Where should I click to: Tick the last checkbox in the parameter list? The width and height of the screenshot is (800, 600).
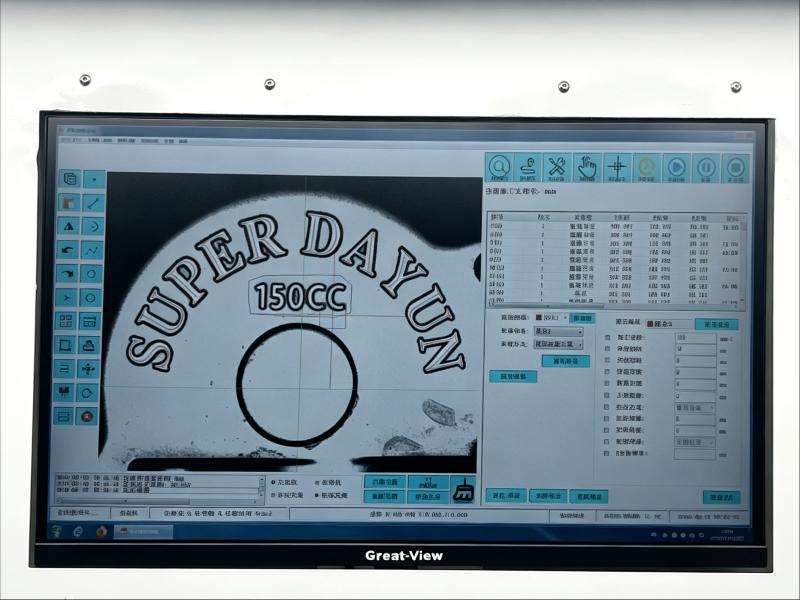pyautogui.click(x=607, y=453)
